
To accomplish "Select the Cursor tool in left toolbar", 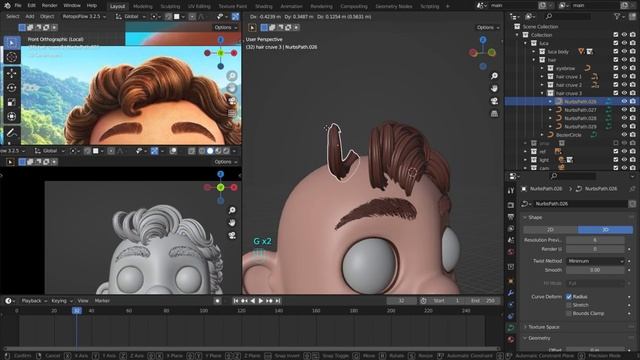I will point(12,58).
